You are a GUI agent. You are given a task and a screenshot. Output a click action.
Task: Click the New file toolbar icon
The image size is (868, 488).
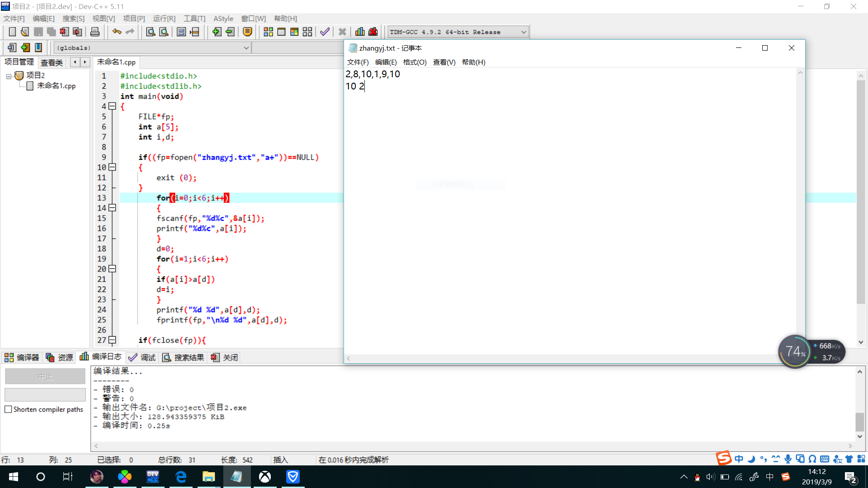point(12,32)
